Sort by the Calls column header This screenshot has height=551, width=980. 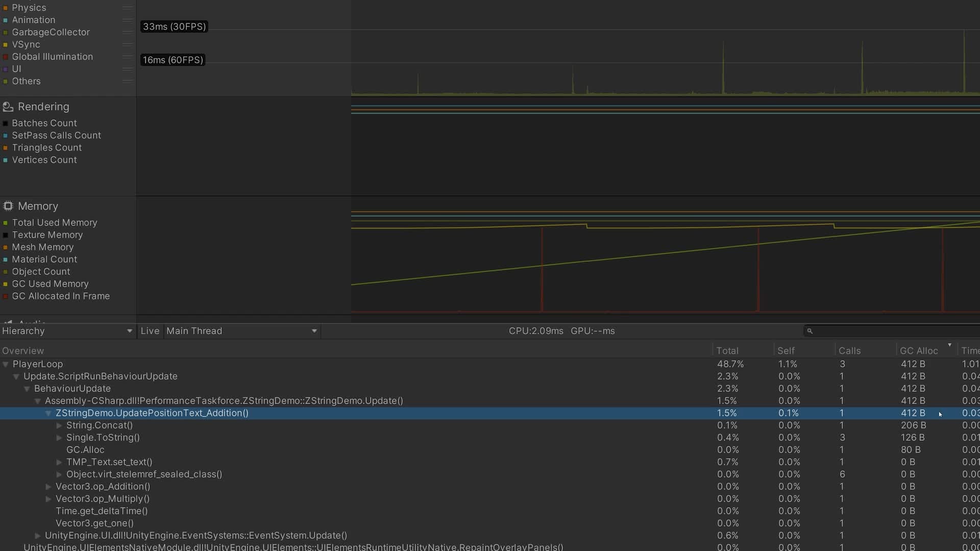tap(849, 350)
